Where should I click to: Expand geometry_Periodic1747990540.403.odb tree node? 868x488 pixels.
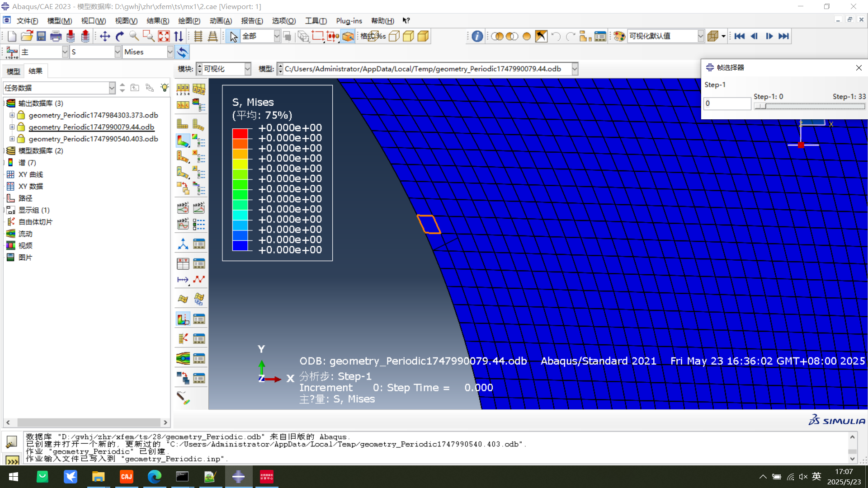pyautogui.click(x=12, y=139)
